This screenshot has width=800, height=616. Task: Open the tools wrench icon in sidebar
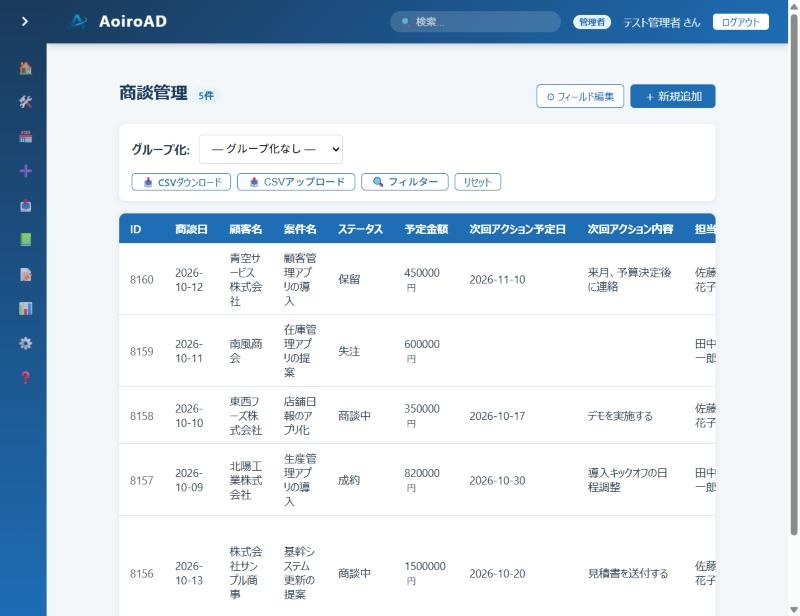[26, 102]
